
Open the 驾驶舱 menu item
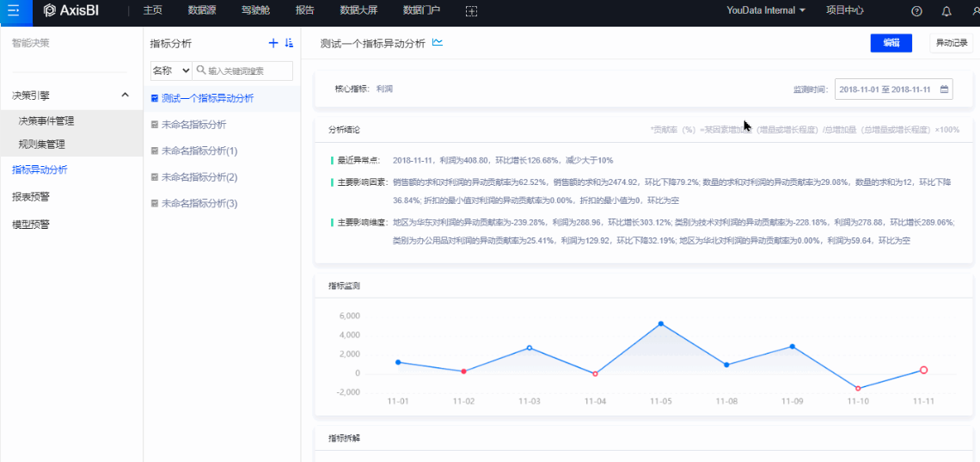[x=255, y=10]
